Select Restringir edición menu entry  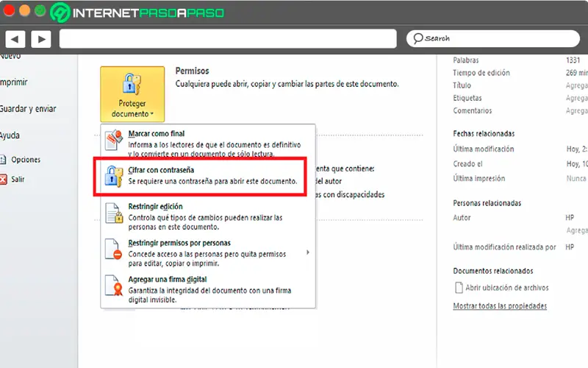point(208,216)
